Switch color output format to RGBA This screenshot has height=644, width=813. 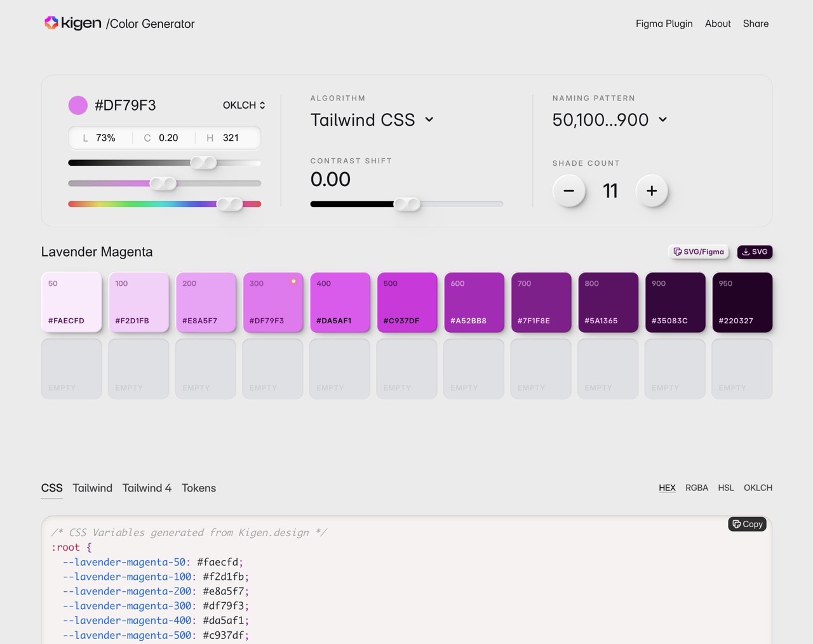tap(696, 488)
